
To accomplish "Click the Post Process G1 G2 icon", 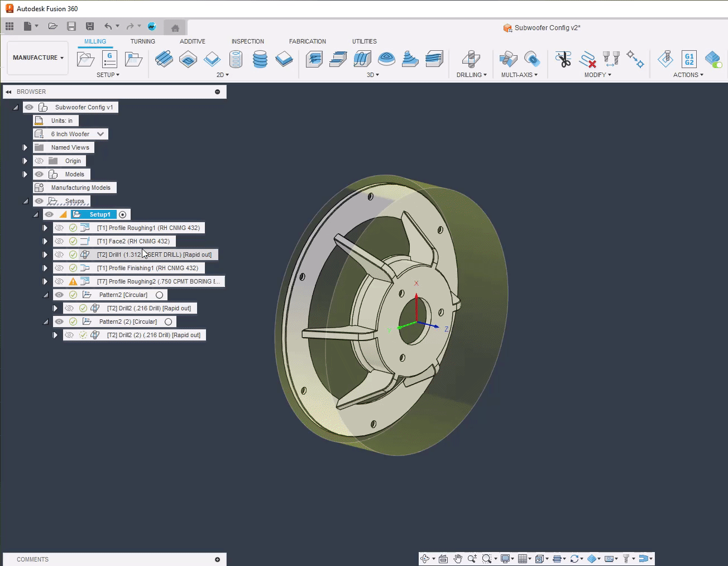I will 689,59.
